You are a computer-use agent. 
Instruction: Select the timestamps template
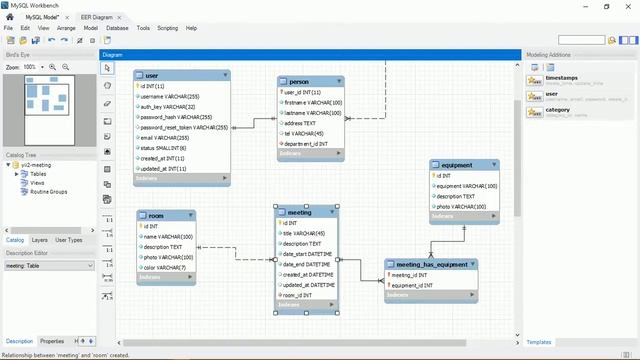point(579,80)
